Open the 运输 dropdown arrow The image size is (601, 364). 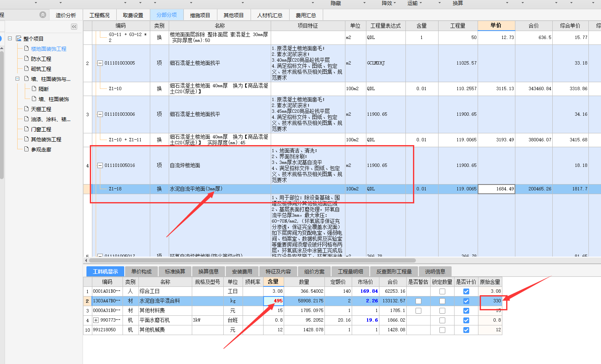421,3
